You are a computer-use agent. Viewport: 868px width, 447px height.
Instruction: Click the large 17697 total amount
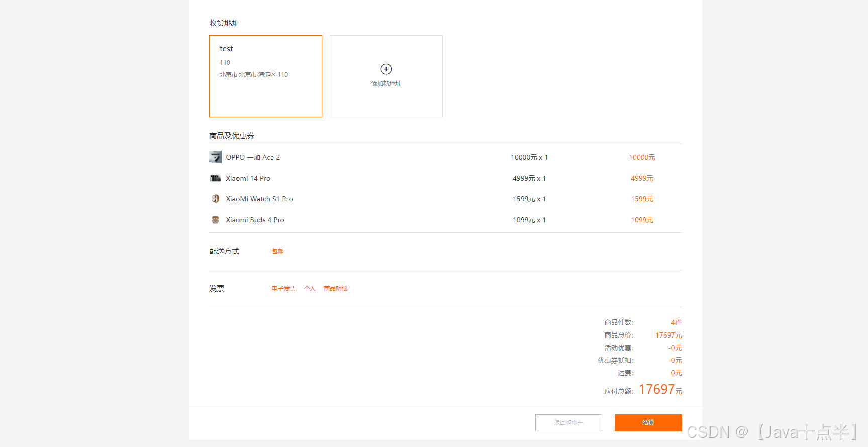(657, 389)
